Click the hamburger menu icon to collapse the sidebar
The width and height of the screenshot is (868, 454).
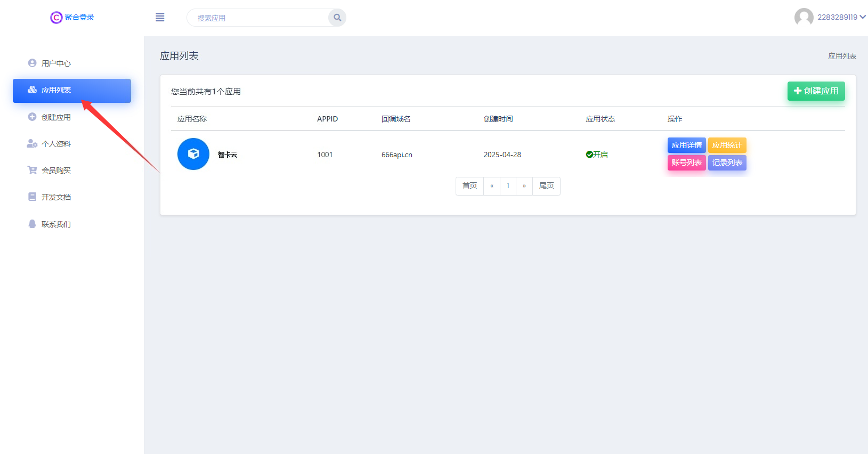tap(160, 18)
